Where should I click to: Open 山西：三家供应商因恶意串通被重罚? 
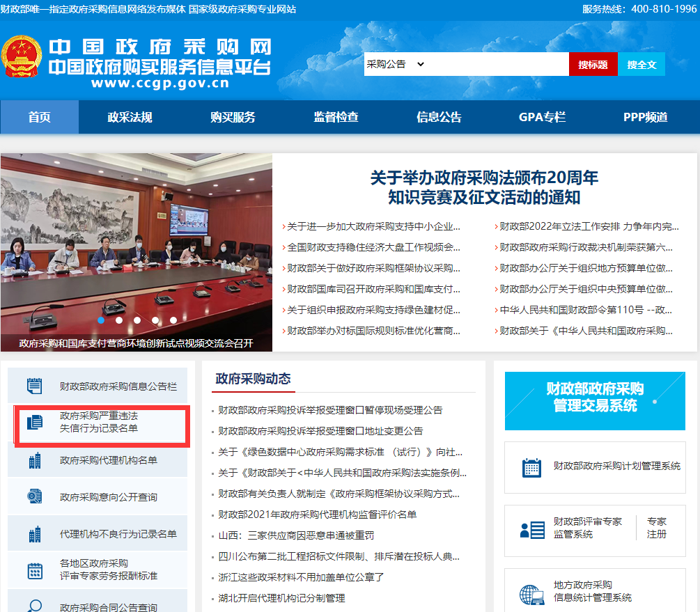(x=296, y=535)
